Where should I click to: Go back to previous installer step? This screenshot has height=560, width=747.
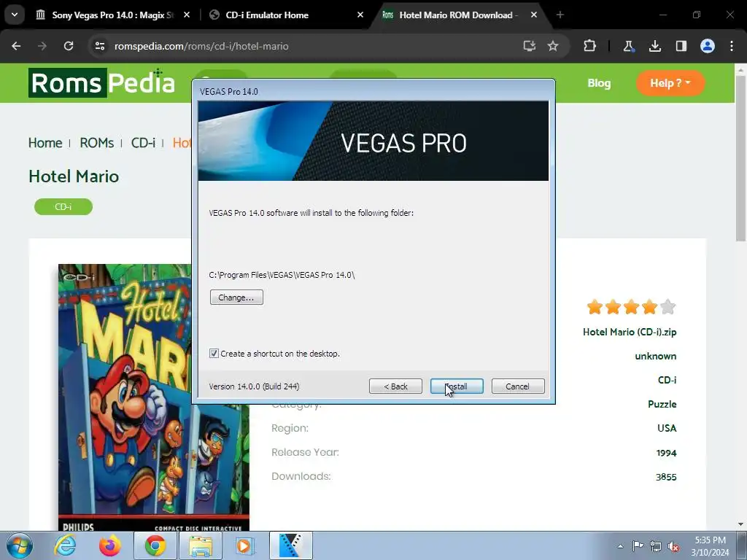pos(395,386)
